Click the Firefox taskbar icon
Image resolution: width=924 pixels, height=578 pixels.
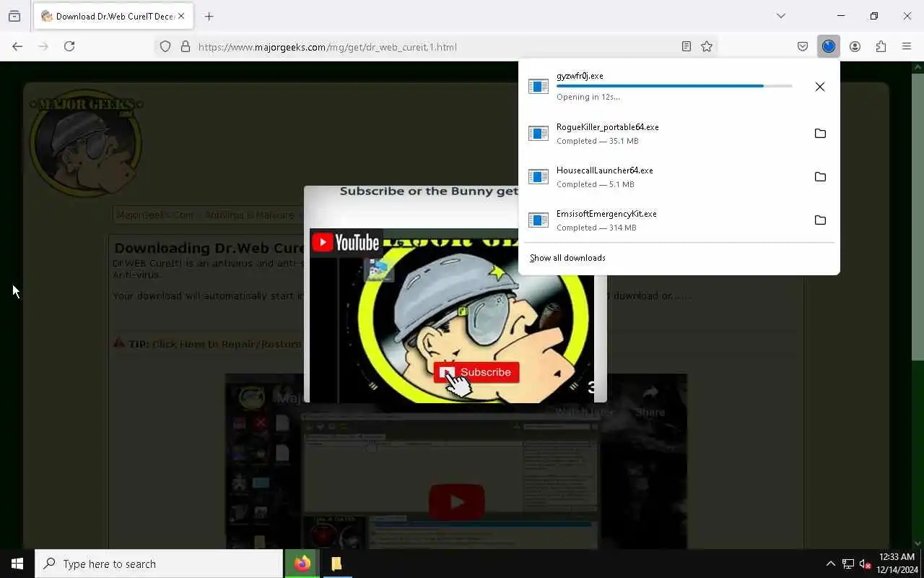(x=302, y=564)
